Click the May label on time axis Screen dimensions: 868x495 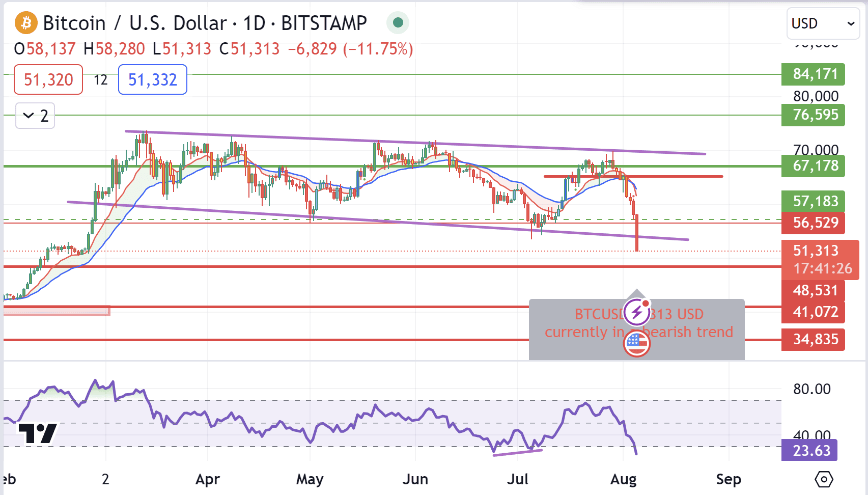[310, 479]
